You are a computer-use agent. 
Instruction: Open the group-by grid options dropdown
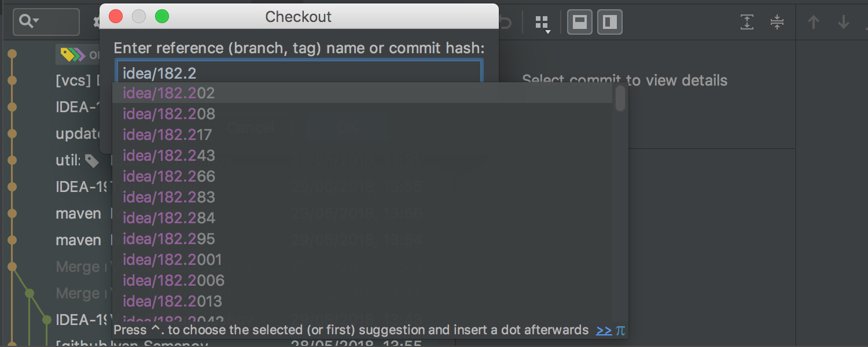coord(542,23)
